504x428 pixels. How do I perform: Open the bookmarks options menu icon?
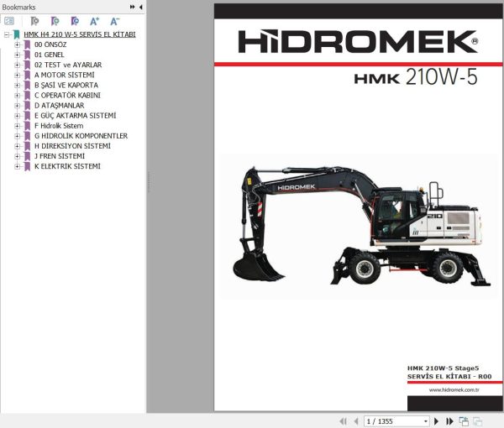point(9,21)
